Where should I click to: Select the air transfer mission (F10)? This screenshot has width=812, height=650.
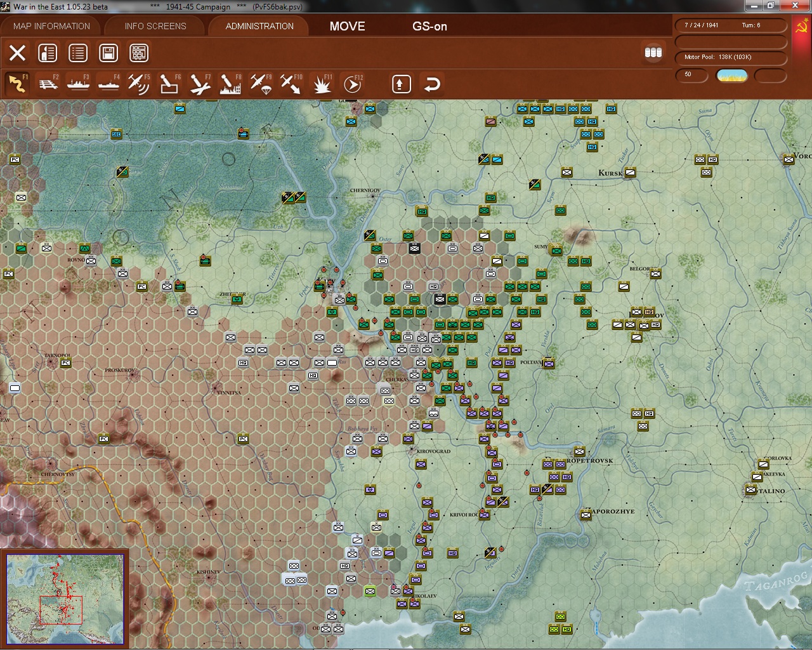[x=291, y=83]
